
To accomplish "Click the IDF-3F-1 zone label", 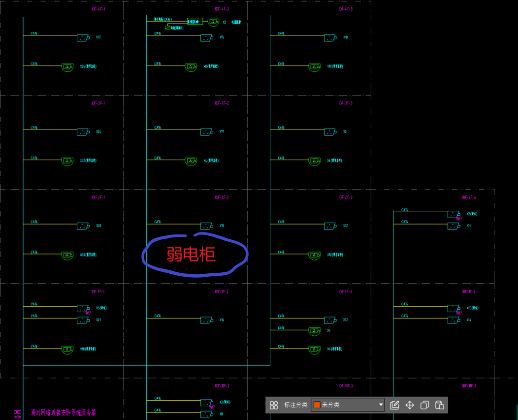I will click(x=98, y=103).
